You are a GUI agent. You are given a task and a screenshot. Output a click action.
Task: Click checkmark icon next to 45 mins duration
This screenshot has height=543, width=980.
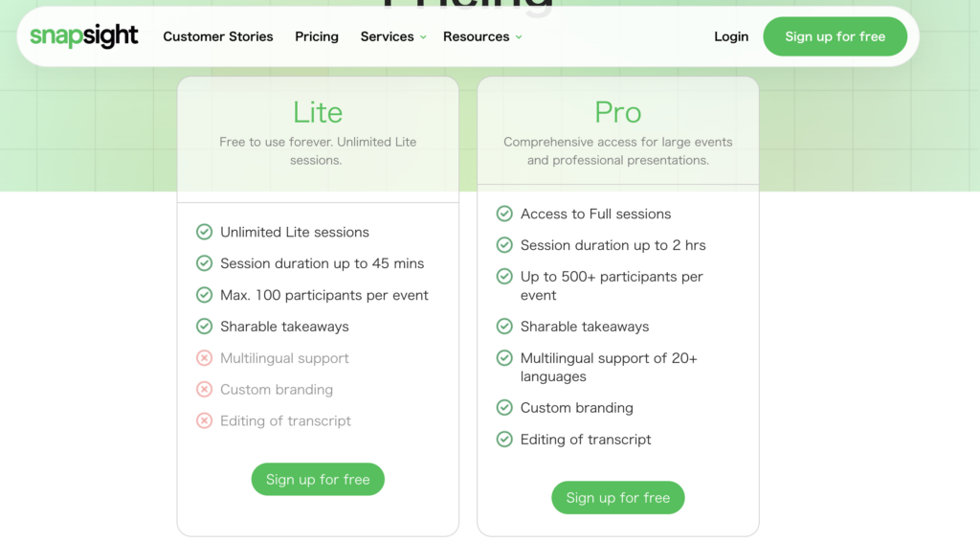[204, 263]
